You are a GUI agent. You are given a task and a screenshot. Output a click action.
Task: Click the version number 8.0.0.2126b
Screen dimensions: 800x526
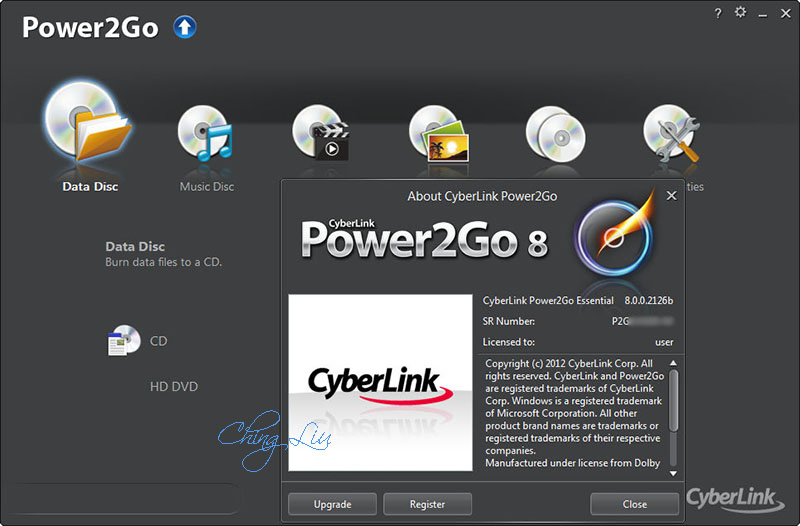[x=648, y=300]
